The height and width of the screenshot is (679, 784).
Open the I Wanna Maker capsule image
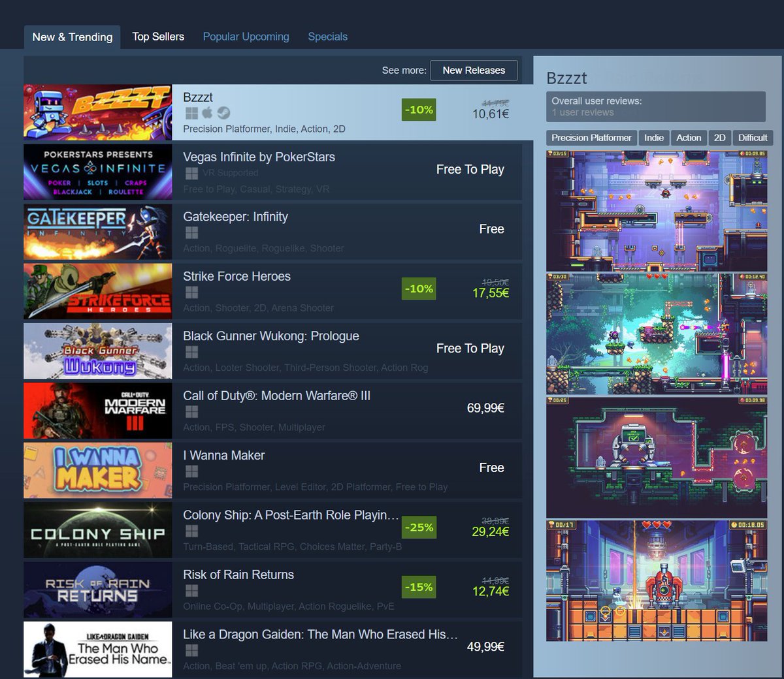[98, 471]
